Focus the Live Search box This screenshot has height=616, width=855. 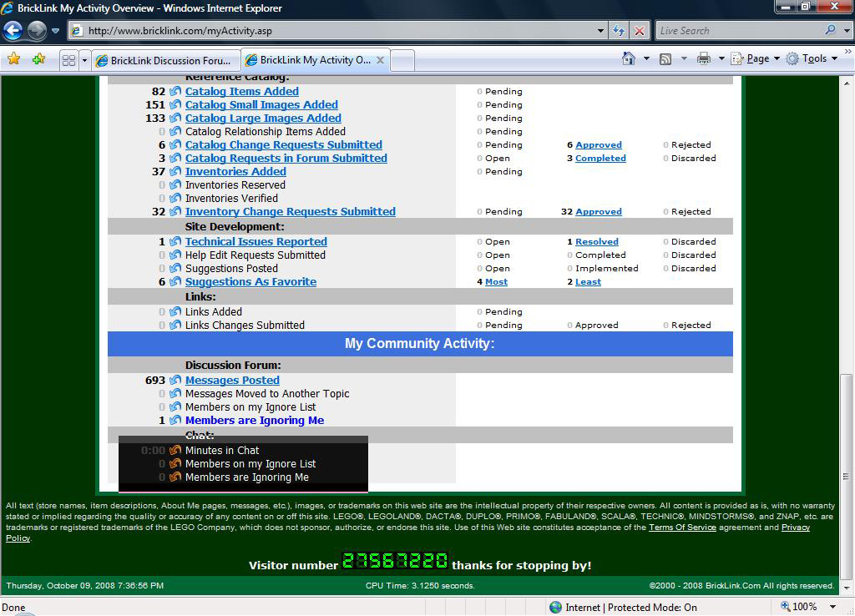(x=739, y=31)
